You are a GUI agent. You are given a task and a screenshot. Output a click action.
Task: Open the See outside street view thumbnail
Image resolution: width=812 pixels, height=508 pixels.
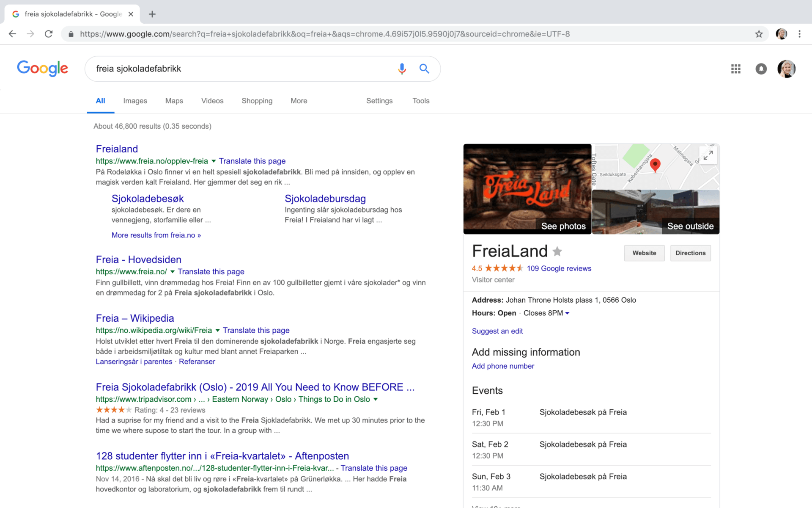coord(656,212)
